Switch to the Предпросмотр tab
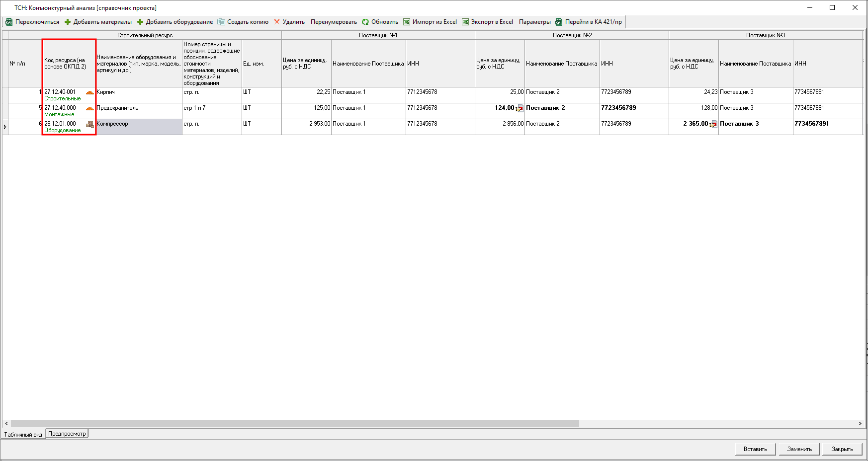This screenshot has height=461, width=868. [67, 434]
